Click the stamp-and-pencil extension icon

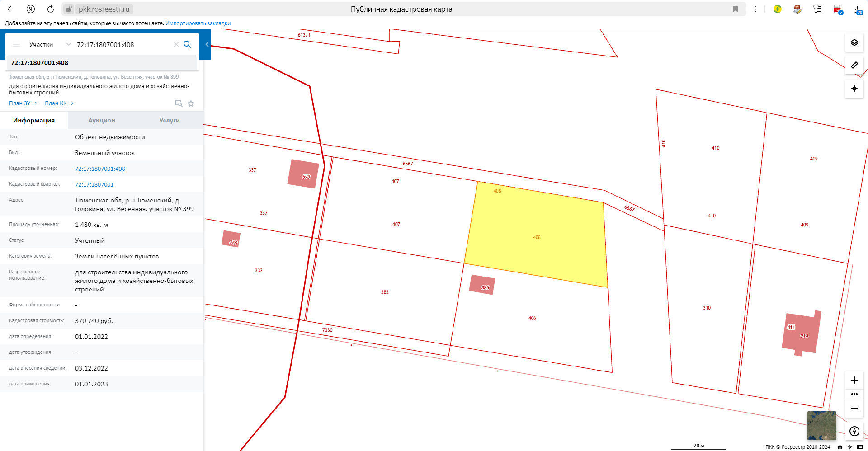[x=797, y=9]
